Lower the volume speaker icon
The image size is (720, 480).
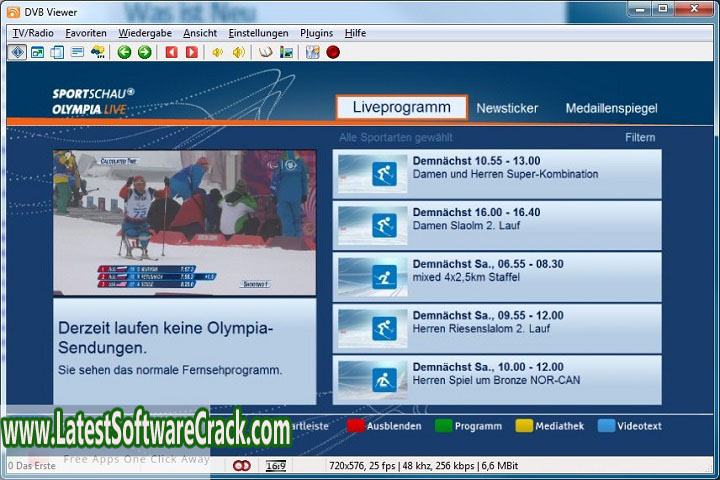tap(218, 52)
